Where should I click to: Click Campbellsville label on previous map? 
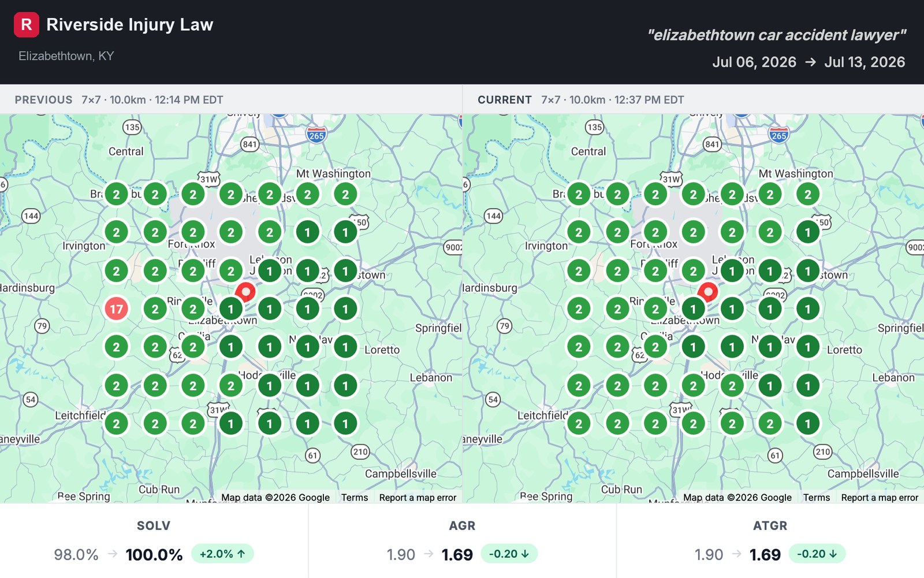pyautogui.click(x=401, y=474)
